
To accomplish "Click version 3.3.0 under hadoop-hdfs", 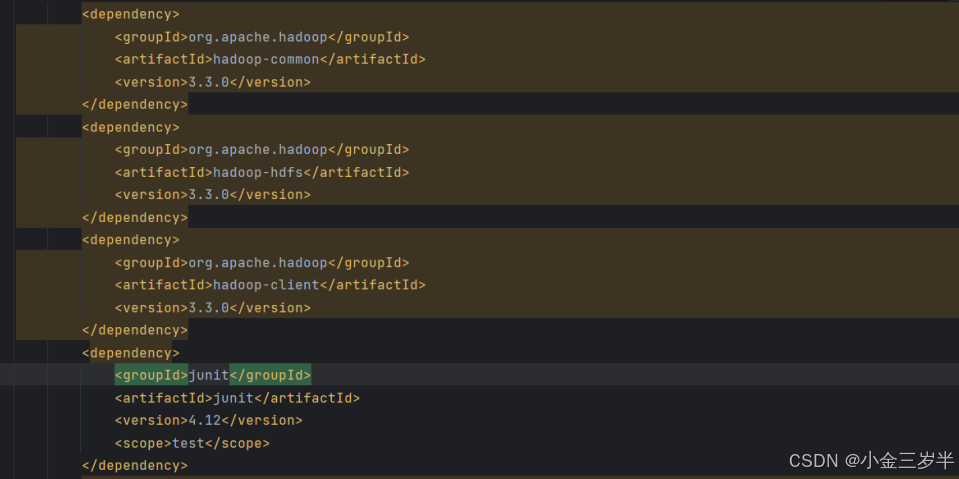I will 213,195.
